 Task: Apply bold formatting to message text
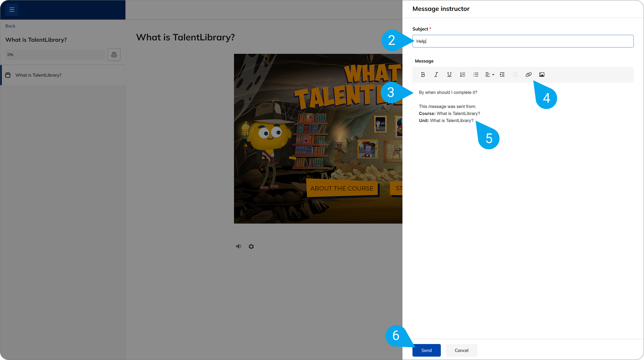coord(423,74)
